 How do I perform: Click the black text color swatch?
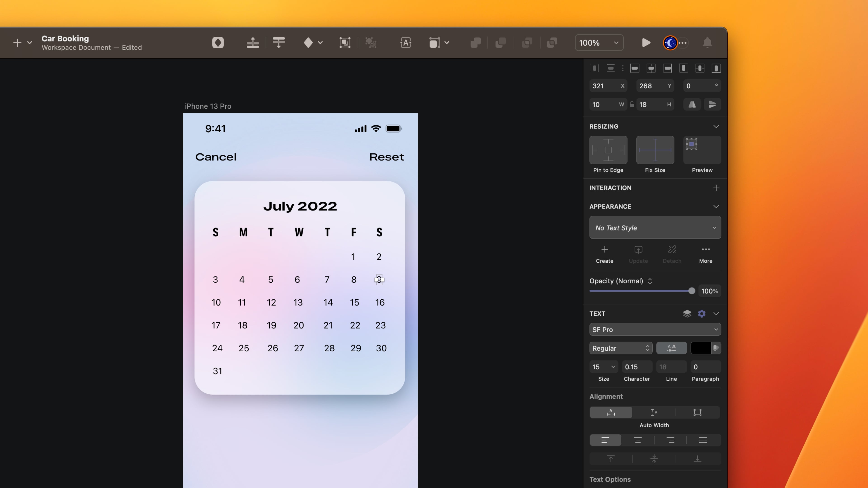[701, 348]
